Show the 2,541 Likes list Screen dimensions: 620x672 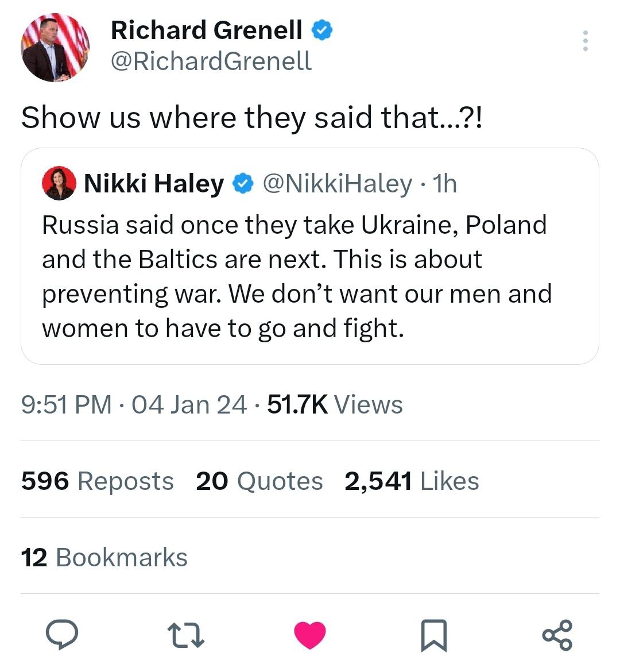click(412, 481)
